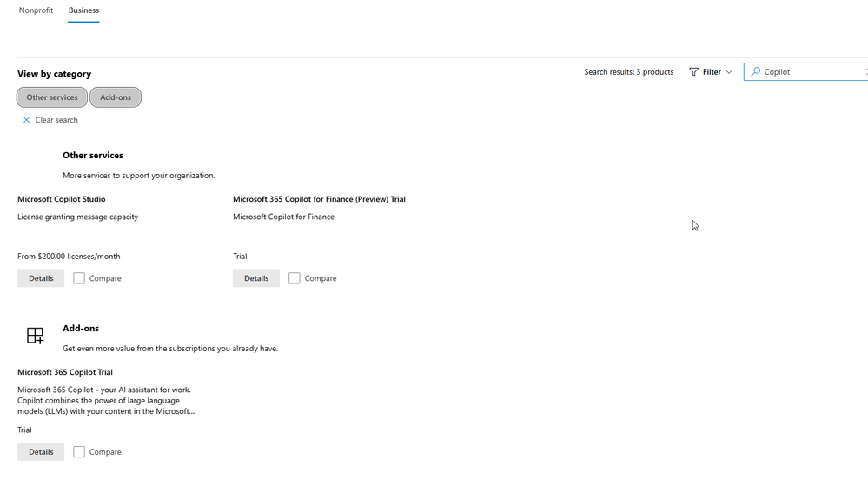Click the magnifier search icon
This screenshot has height=480, width=868.
755,72
